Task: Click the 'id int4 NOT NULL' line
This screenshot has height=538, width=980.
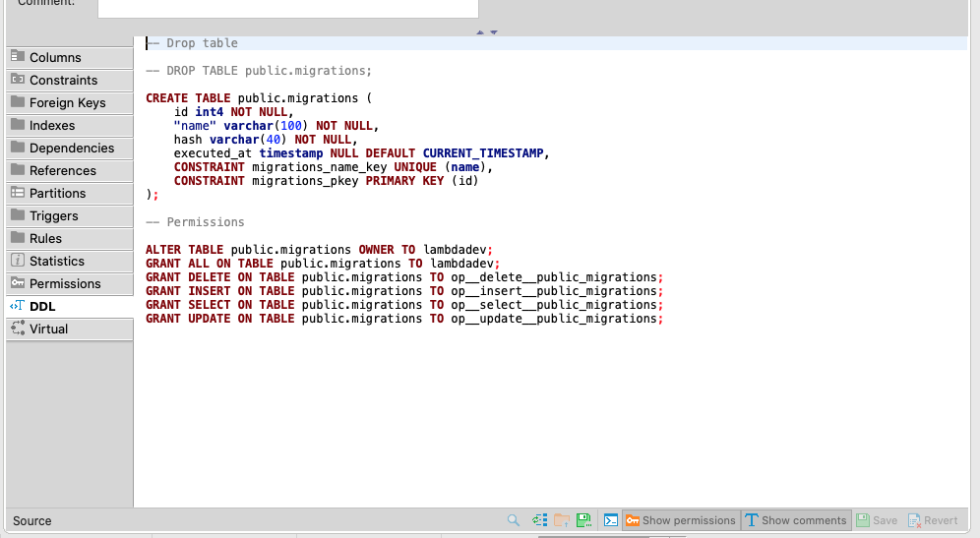Action: [x=234, y=112]
